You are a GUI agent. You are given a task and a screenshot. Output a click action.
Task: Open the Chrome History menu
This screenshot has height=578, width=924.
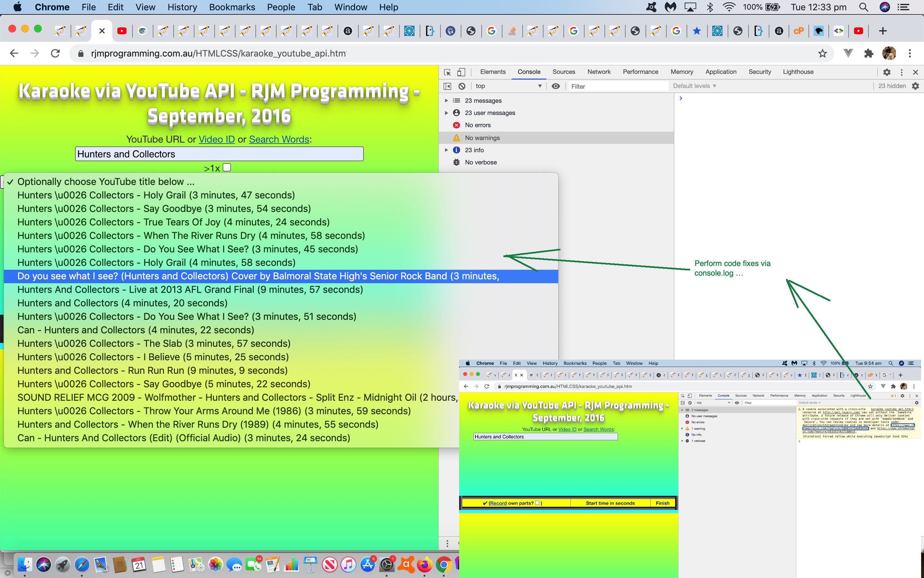(x=182, y=7)
